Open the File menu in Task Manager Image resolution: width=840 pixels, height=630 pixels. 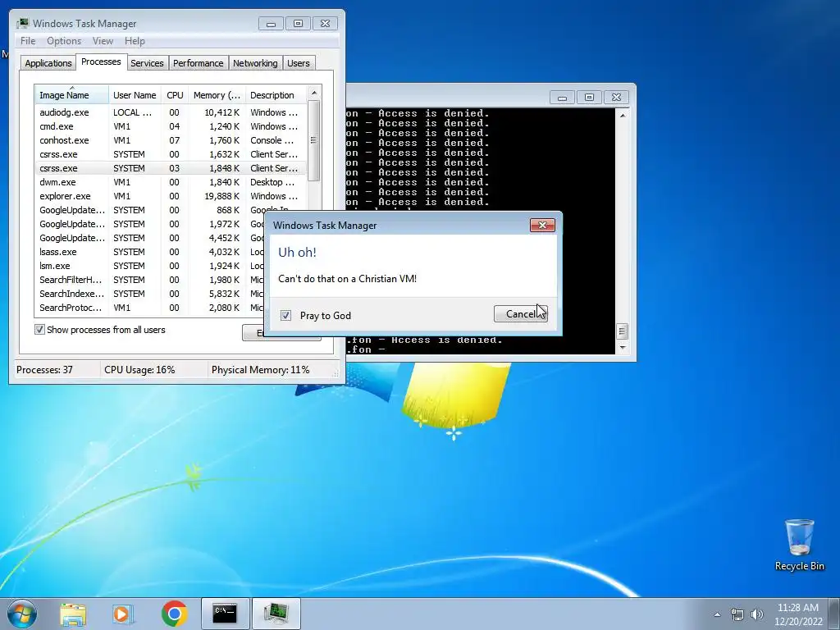[x=28, y=41]
